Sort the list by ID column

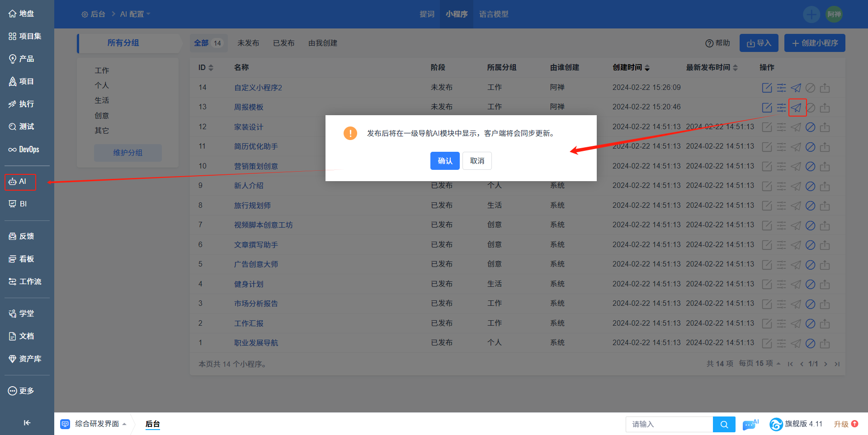tap(206, 67)
